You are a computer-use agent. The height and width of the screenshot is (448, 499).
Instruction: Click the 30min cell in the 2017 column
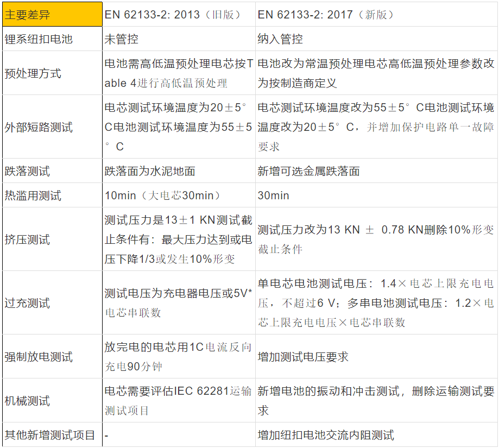pos(274,195)
